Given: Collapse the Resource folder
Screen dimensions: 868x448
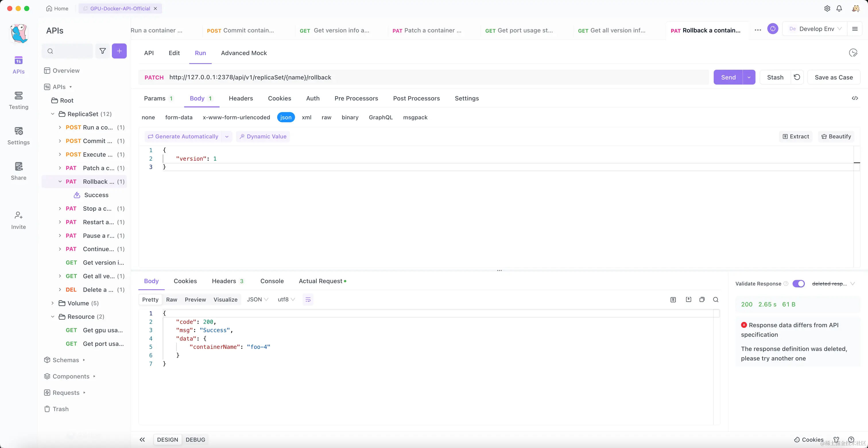Looking at the screenshot, I should click(x=53, y=317).
